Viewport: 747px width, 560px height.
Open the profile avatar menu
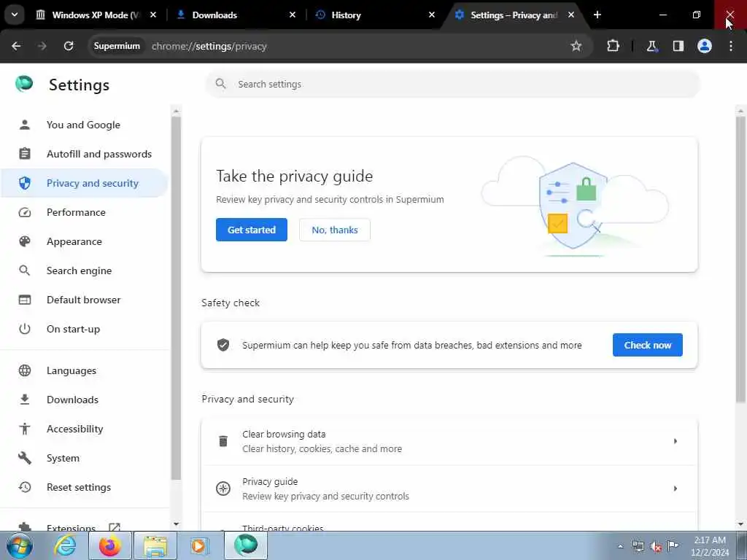coord(705,46)
